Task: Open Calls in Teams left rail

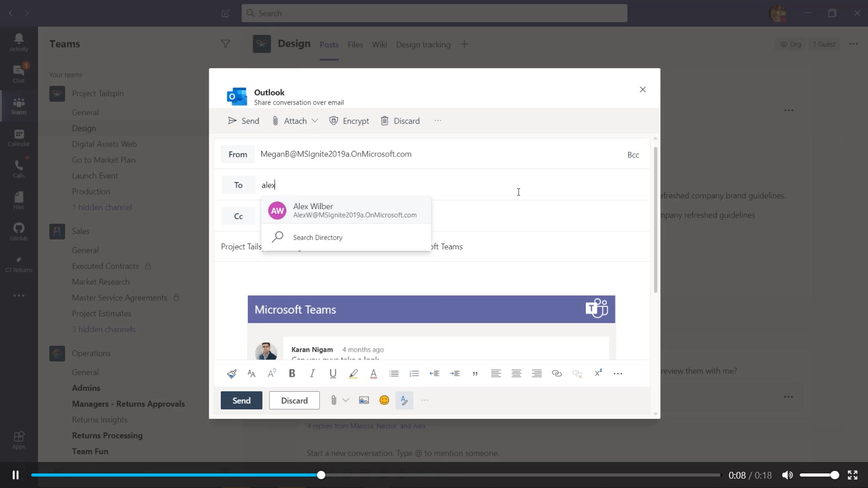Action: click(x=19, y=169)
